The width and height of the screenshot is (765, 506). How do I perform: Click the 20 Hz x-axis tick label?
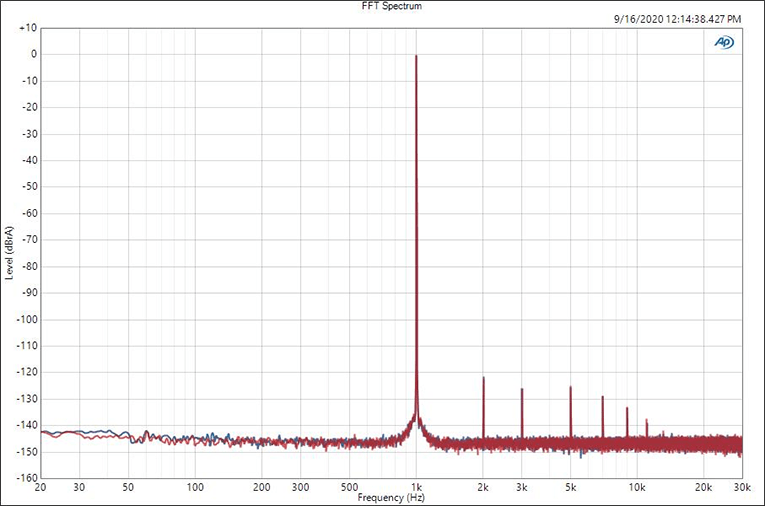[x=40, y=487]
